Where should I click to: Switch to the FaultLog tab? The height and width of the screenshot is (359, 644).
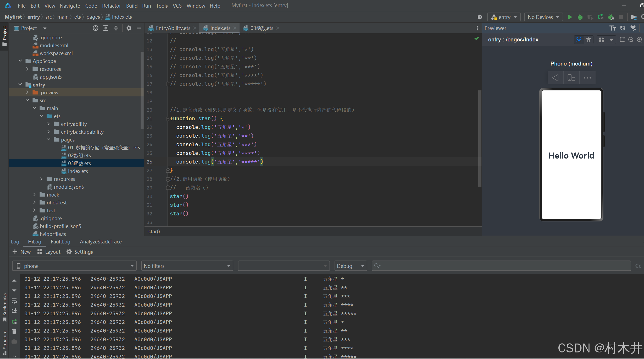tap(60, 242)
